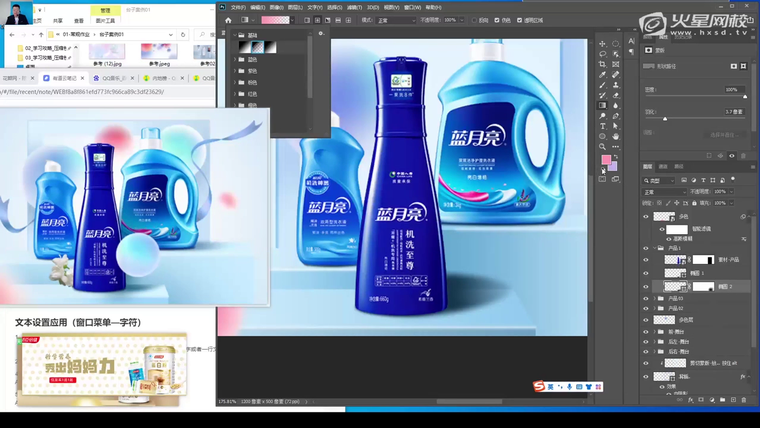Hide the 椭圆 1 layer
760x428 pixels.
(x=646, y=273)
